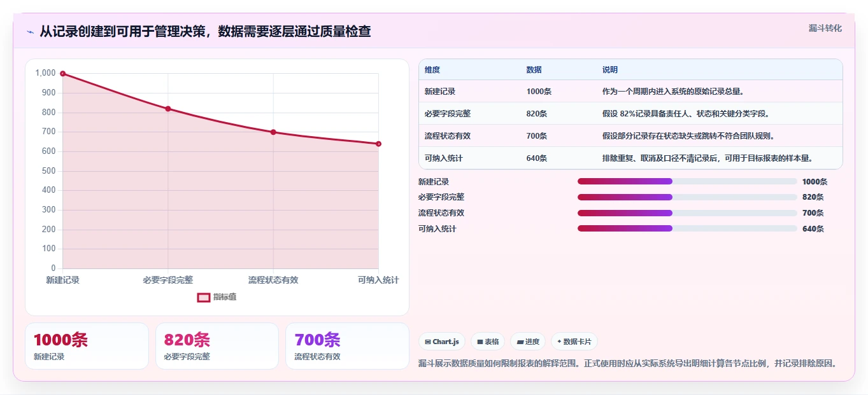The height and width of the screenshot is (395, 868).
Task: Click the icon in the Chart.js tag
Action: tap(428, 342)
